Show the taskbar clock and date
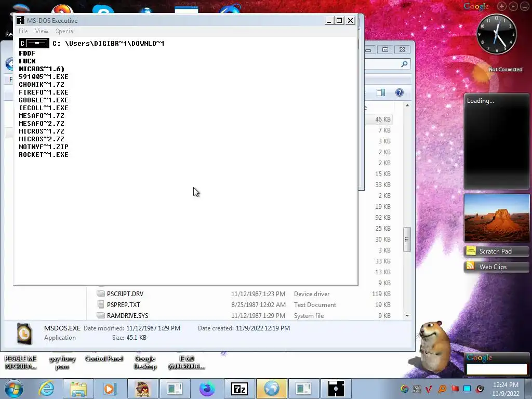This screenshot has height=399, width=532. pos(506,389)
